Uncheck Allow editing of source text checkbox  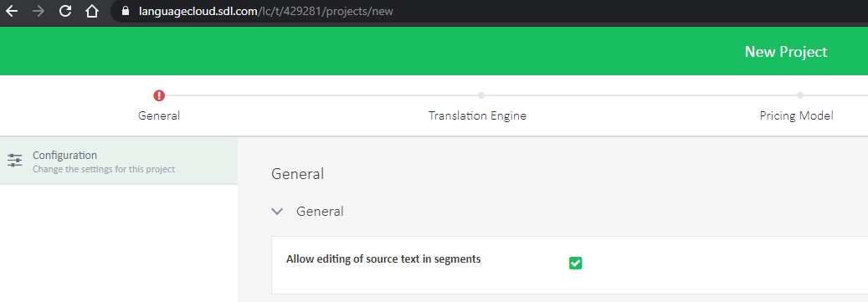coord(576,264)
